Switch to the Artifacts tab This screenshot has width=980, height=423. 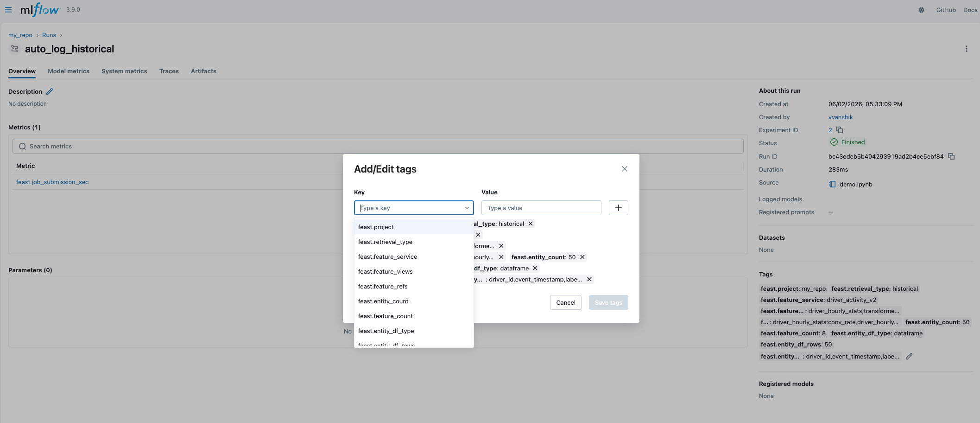203,71
